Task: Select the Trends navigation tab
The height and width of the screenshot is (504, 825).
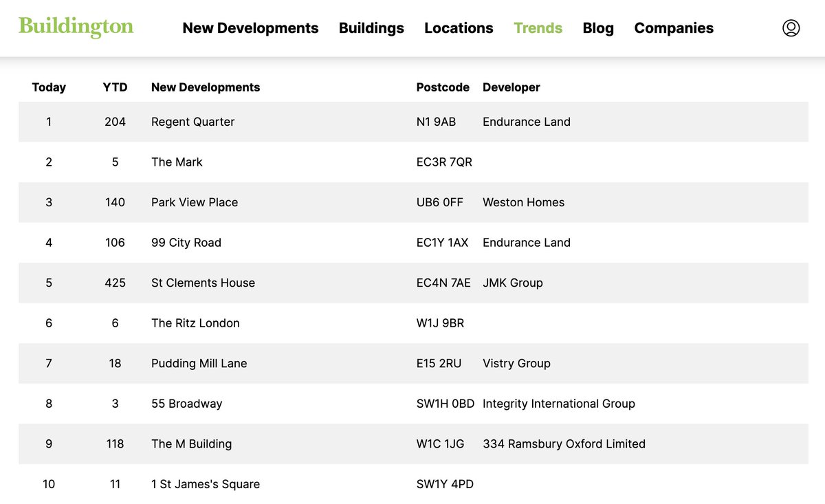Action: click(538, 28)
